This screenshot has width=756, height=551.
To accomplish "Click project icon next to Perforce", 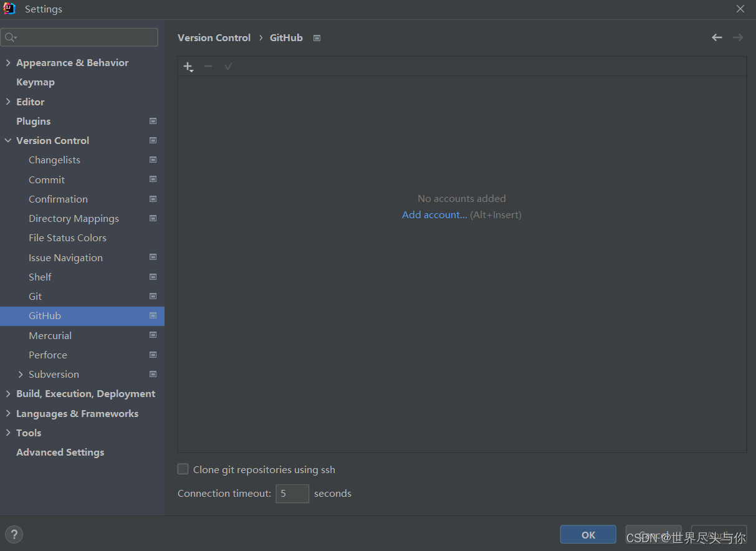I will pos(153,355).
